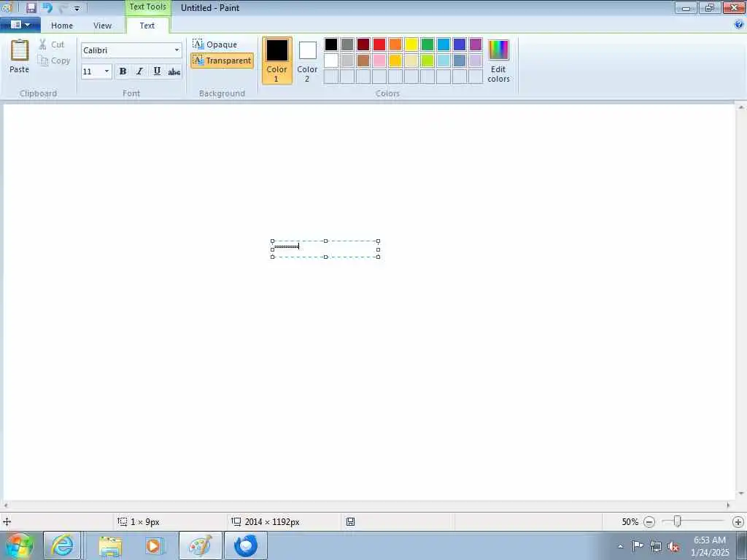The image size is (747, 560).
Task: Click the zoom in plus button
Action: coord(738,522)
